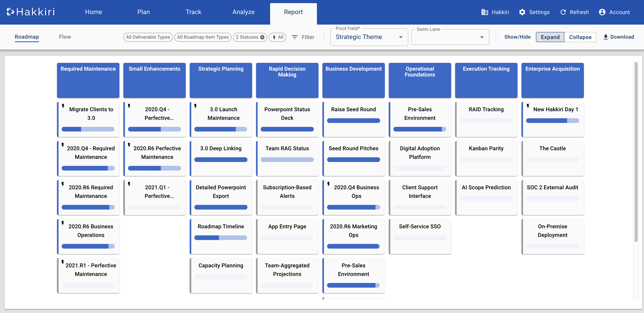The width and height of the screenshot is (644, 313).
Task: Click the Roadmap Timeline progress bar
Action: tap(221, 237)
